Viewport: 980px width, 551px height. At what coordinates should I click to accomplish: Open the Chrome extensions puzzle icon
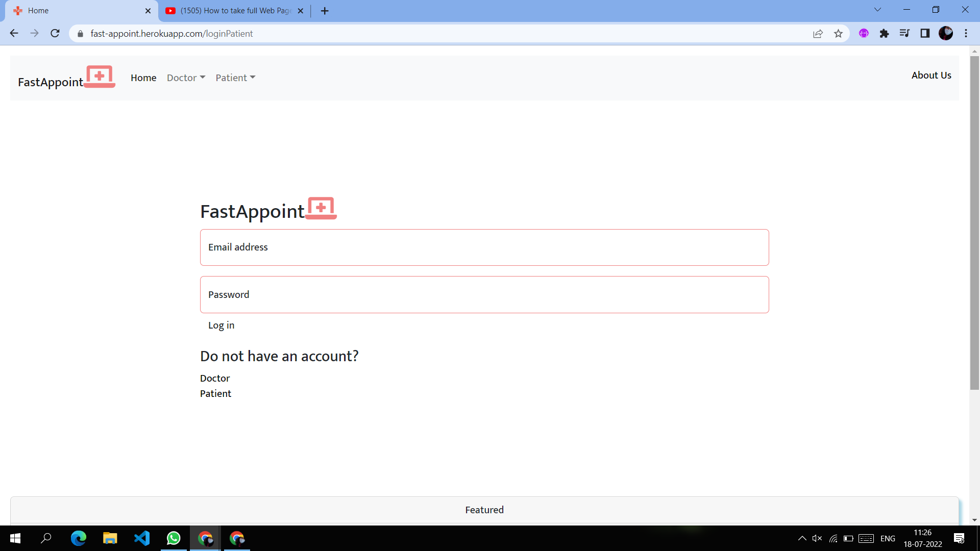[x=884, y=34]
